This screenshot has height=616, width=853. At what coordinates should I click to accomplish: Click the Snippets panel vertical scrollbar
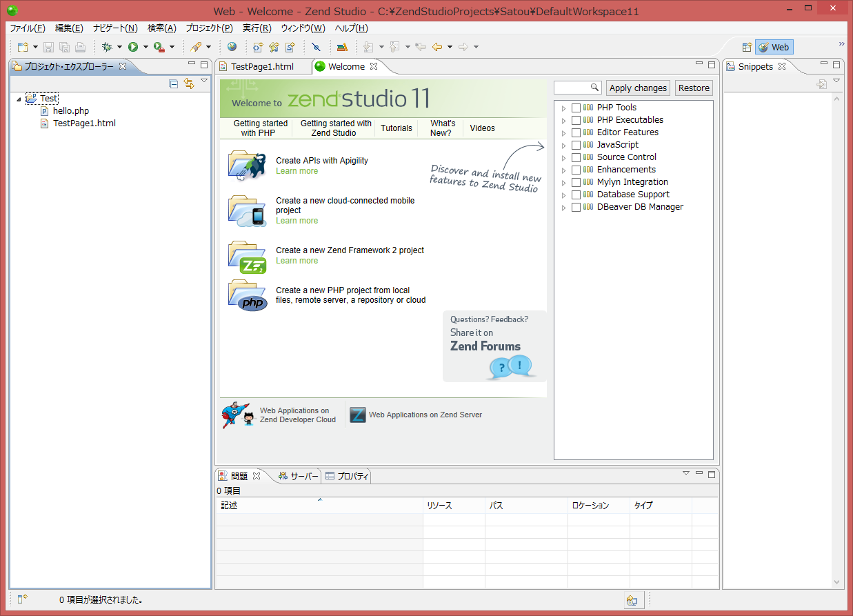(837, 338)
